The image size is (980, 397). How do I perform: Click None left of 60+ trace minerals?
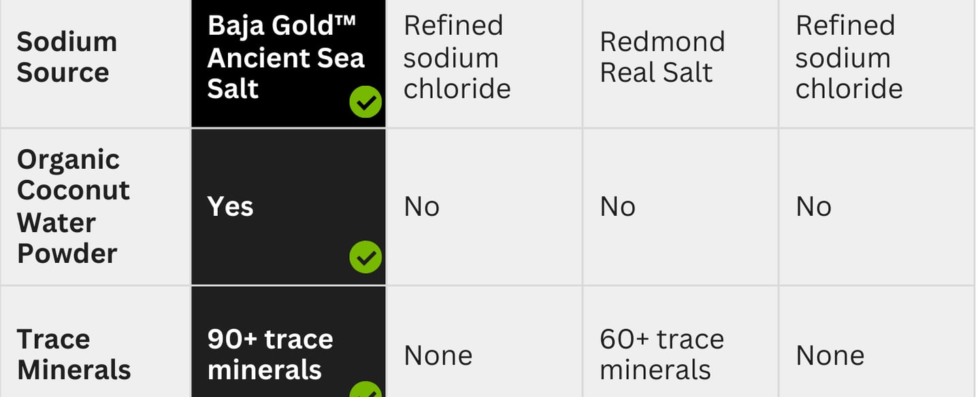pos(438,355)
